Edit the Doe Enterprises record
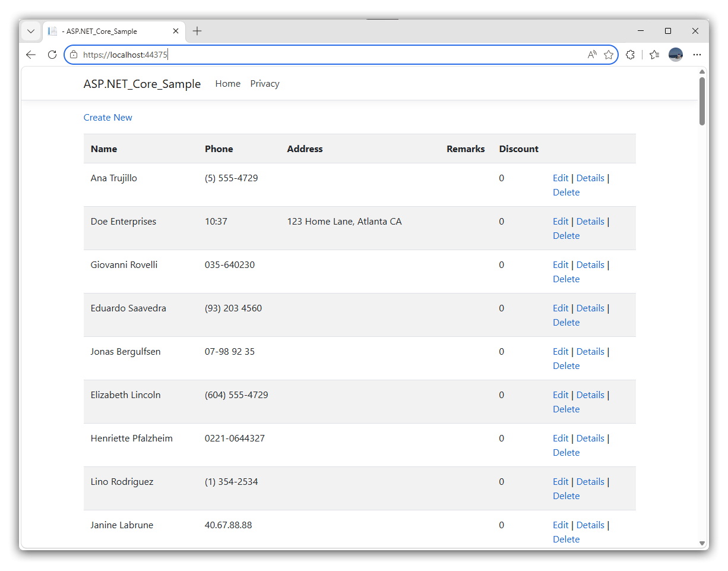 pyautogui.click(x=561, y=222)
